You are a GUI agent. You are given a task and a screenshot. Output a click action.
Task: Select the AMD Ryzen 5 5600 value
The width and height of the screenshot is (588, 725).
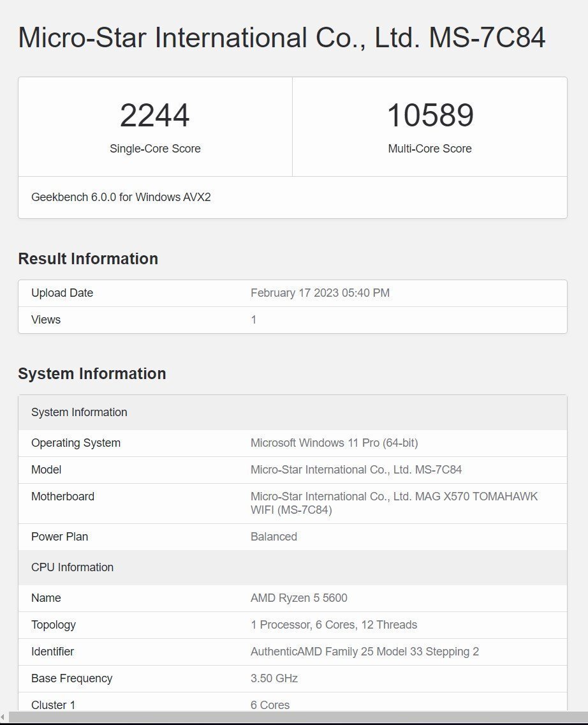(299, 598)
